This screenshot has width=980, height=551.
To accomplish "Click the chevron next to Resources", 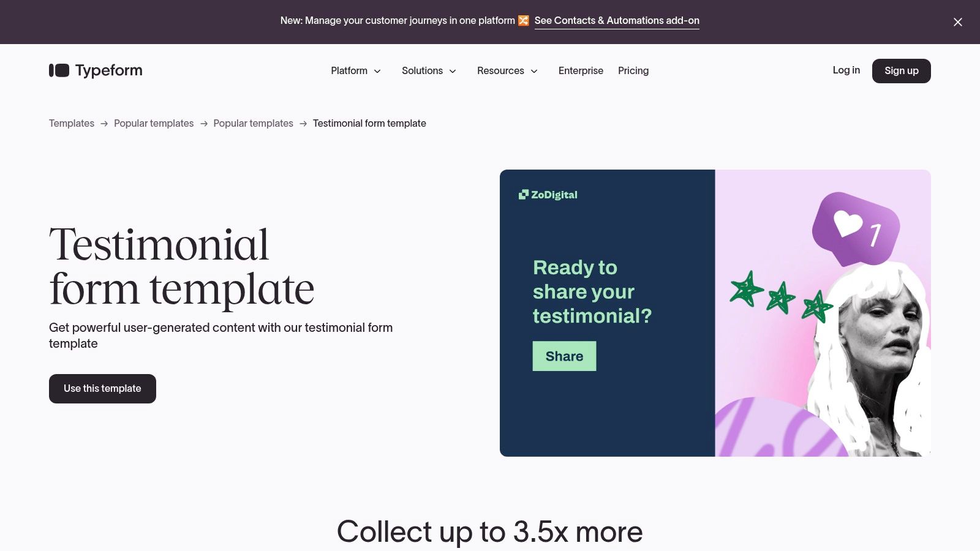I will pyautogui.click(x=534, y=71).
